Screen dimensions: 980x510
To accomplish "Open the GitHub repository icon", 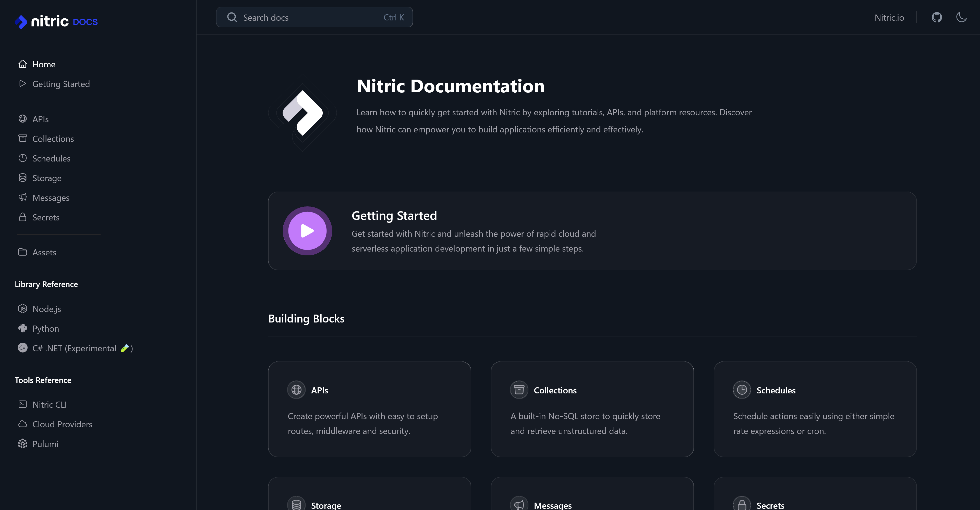I will pyautogui.click(x=937, y=17).
